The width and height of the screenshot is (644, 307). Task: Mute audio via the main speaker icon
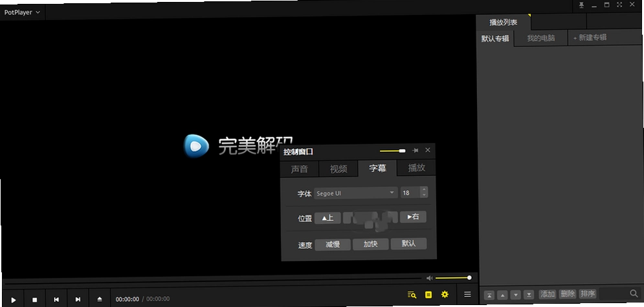tap(430, 279)
